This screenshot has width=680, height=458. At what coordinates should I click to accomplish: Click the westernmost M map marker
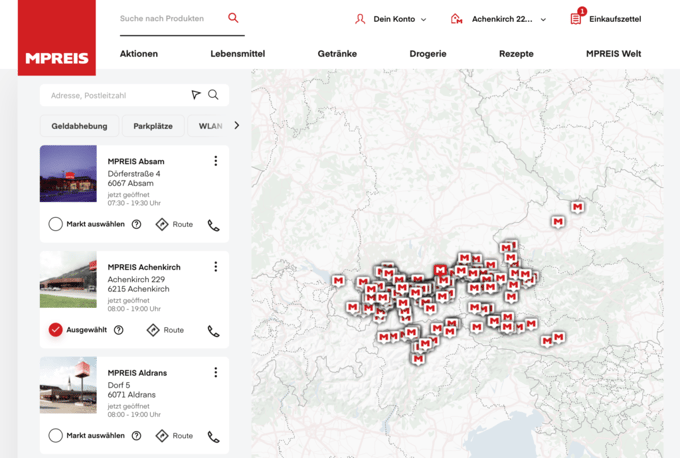(338, 281)
